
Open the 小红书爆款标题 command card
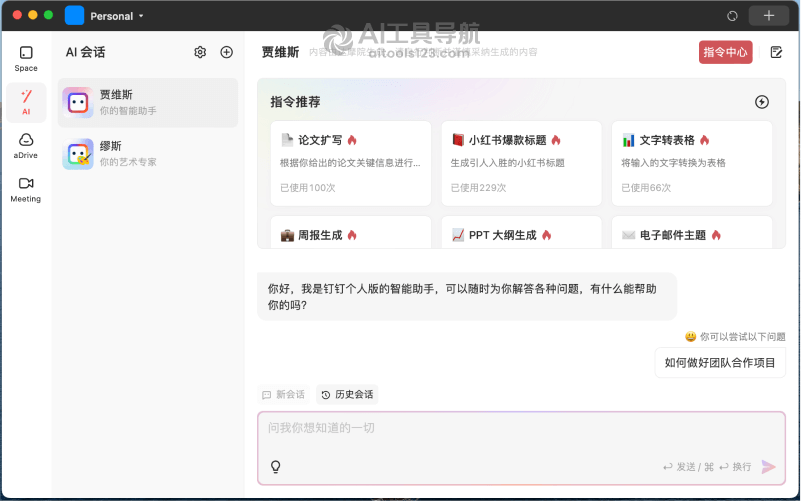pyautogui.click(x=522, y=163)
